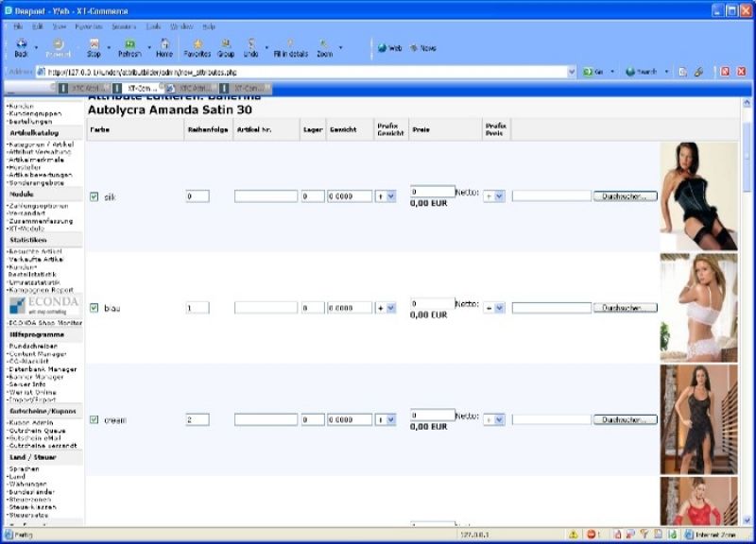The height and width of the screenshot is (544, 756).
Task: Click Artikel Nr. field in blau row
Action: click(266, 307)
